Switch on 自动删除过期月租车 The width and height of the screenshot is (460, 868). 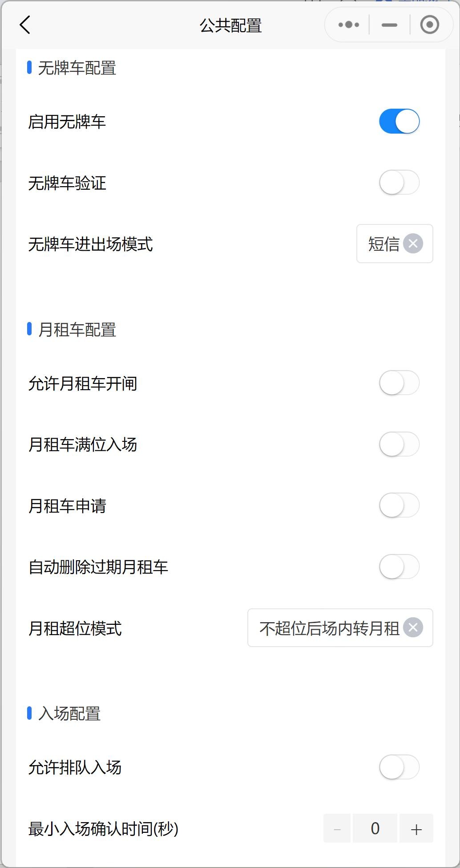[x=399, y=566]
